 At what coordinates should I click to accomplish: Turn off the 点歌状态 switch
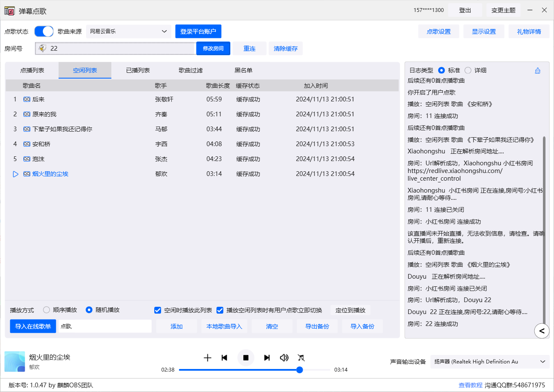tap(44, 31)
